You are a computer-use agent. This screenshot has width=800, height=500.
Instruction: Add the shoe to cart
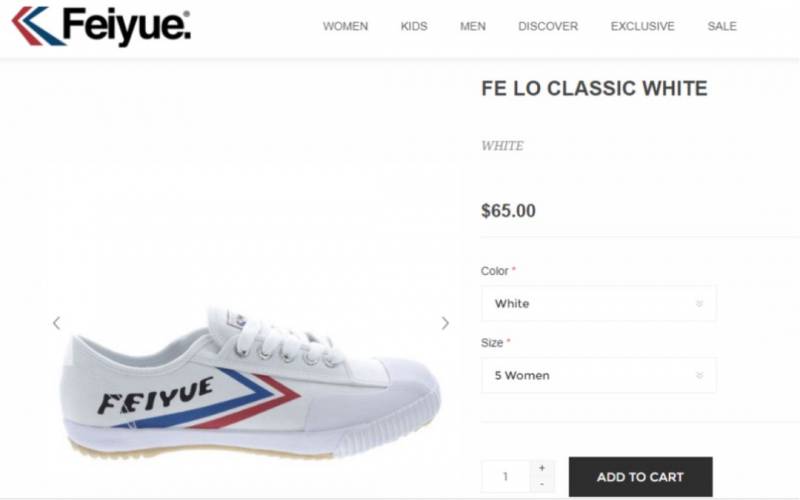pos(640,477)
